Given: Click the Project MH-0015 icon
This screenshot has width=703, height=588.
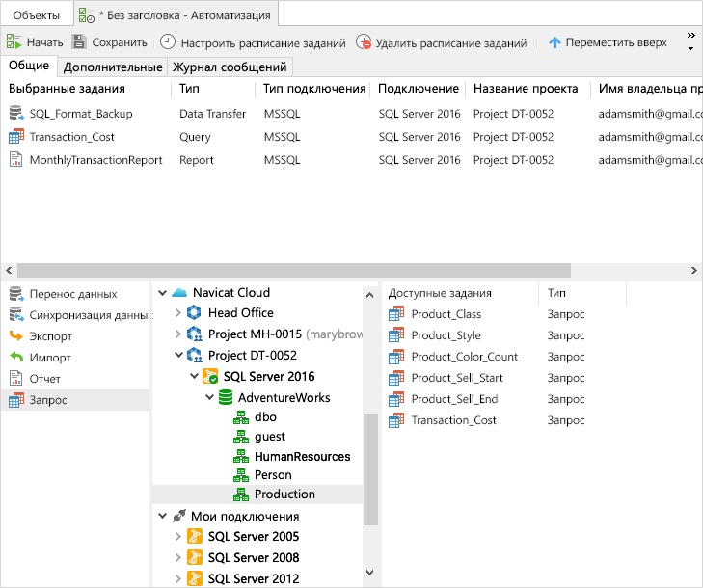Looking at the screenshot, I should pos(194,334).
